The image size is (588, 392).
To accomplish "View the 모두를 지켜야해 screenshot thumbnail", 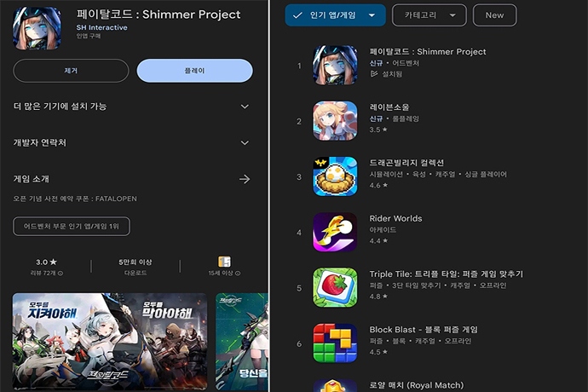I will (x=109, y=341).
